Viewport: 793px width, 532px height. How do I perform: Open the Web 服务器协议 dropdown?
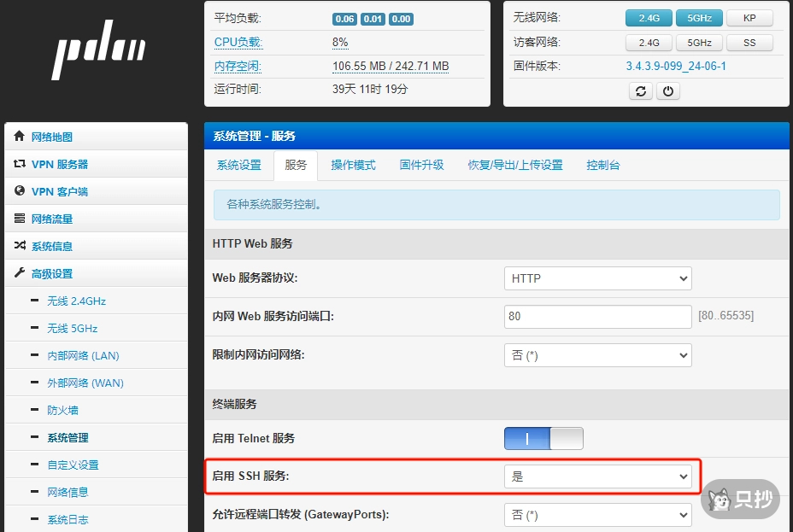597,278
